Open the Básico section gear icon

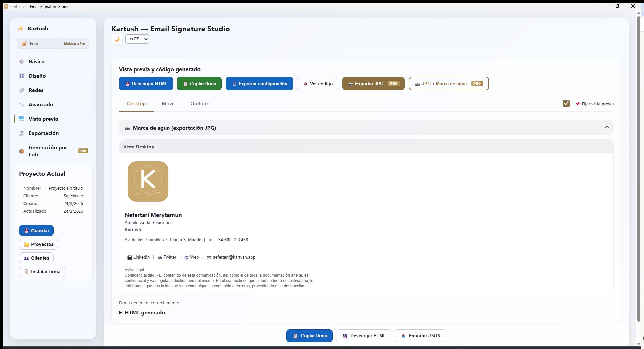(x=22, y=62)
